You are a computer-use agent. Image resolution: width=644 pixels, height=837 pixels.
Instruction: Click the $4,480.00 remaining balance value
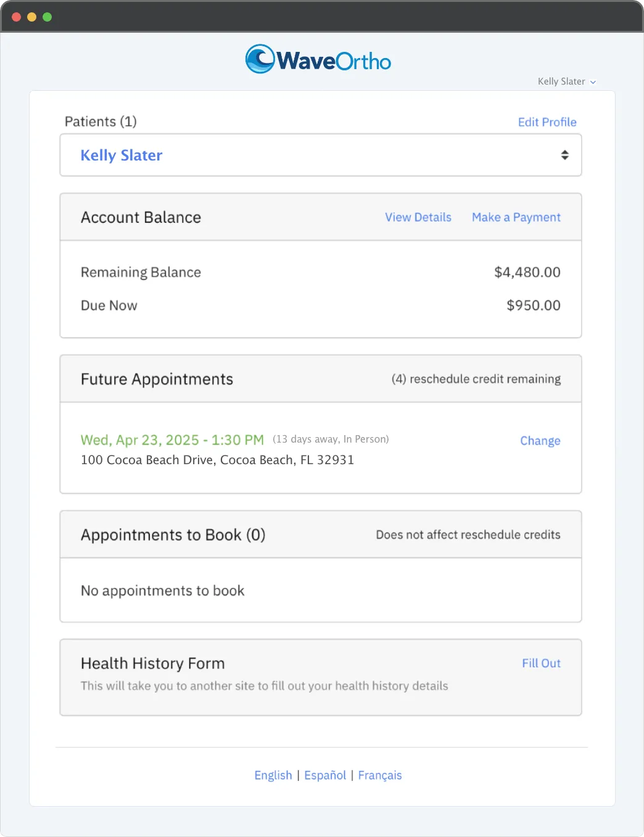point(527,272)
